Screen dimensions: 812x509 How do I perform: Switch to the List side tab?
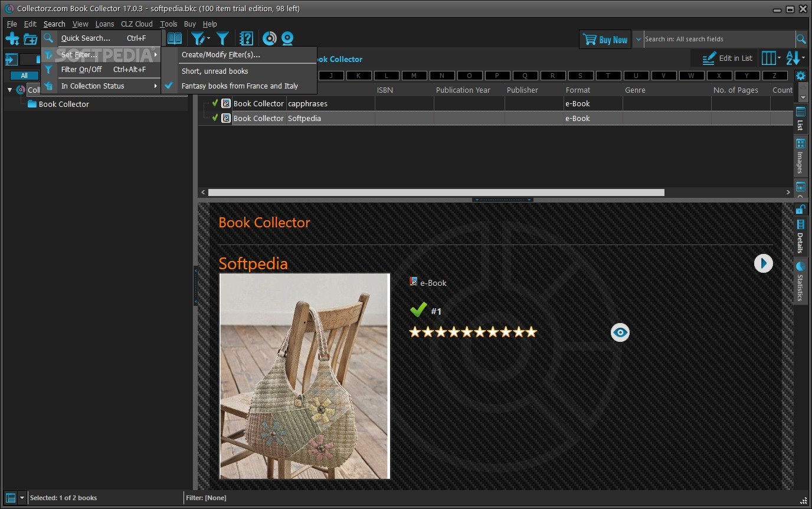coord(800,119)
